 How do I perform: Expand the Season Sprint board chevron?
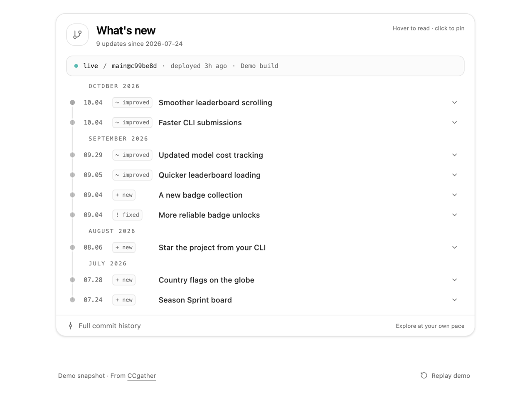(x=454, y=299)
